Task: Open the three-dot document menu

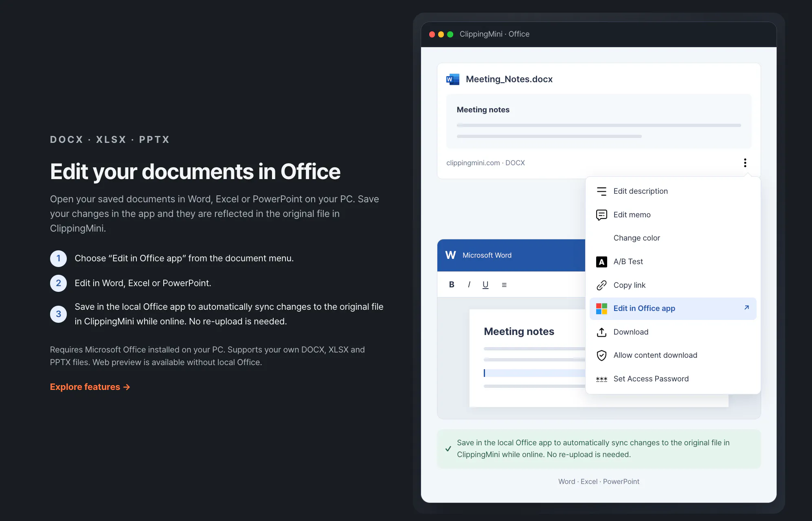Action: [745, 163]
